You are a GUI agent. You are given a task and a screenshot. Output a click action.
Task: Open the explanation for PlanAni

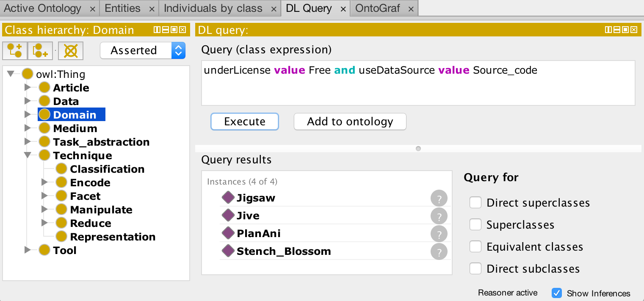pyautogui.click(x=439, y=234)
